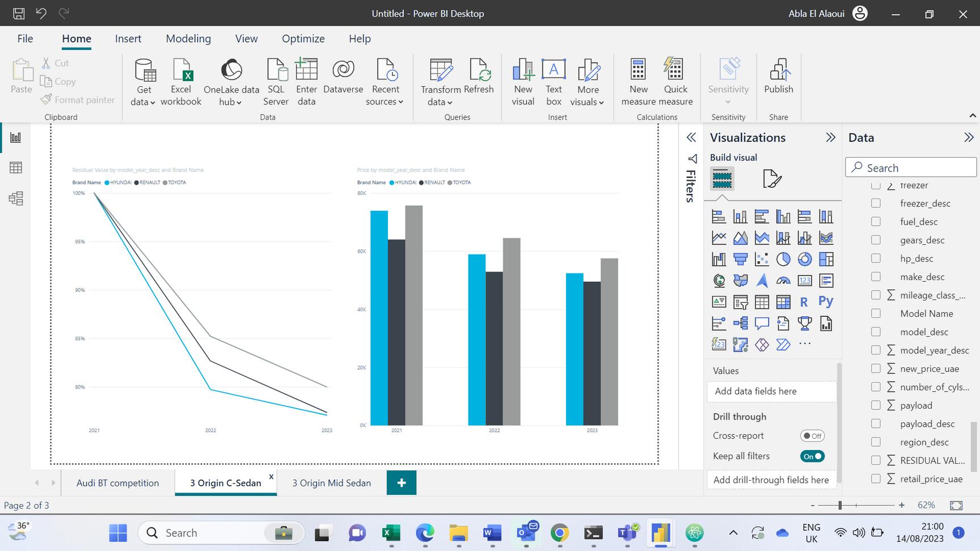Switch to the Modeling ribbon tab
The width and height of the screenshot is (980, 551).
(x=188, y=39)
